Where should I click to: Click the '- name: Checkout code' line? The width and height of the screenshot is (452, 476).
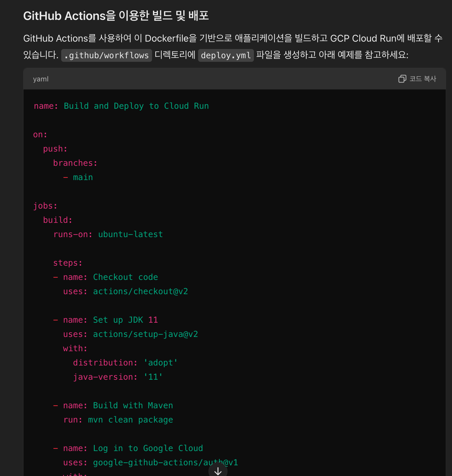pyautogui.click(x=106, y=277)
